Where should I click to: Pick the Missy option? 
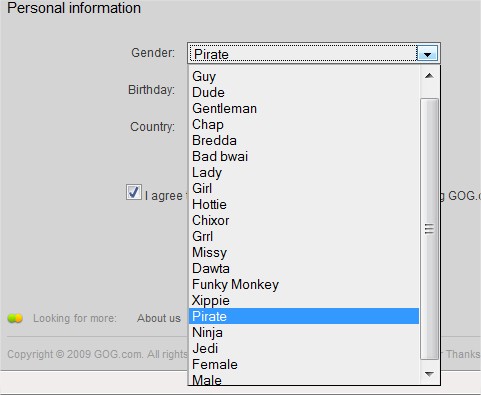tap(304, 252)
